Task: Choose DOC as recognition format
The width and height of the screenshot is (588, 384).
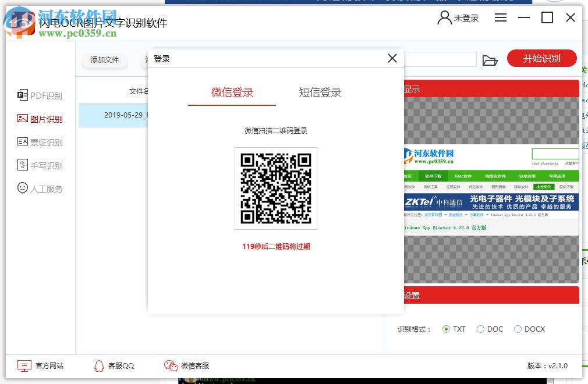Action: pos(481,329)
